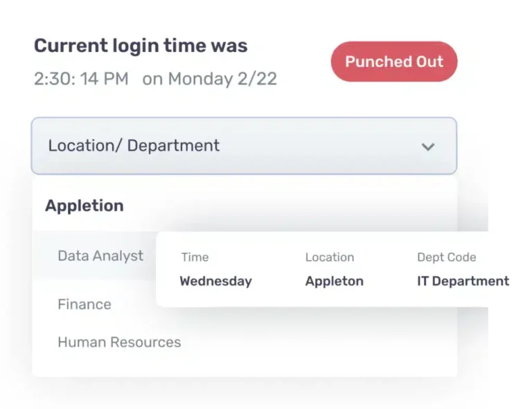532x409 pixels.
Task: Select the Appleton value under Location
Action: [x=334, y=281]
